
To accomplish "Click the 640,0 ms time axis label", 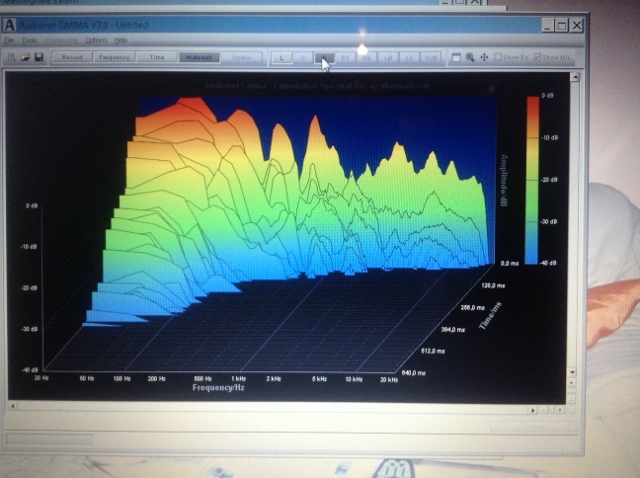I will (x=413, y=373).
